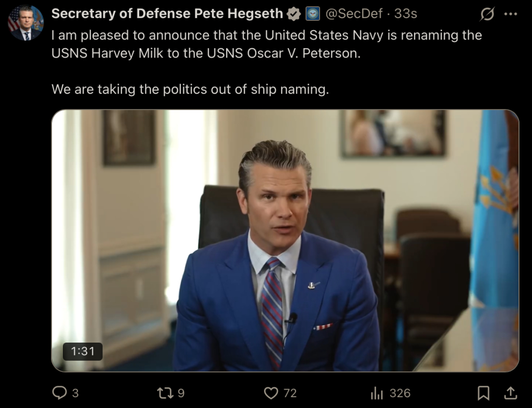Play the embedded video
Viewport: 532px width, 408px height.
(x=285, y=240)
